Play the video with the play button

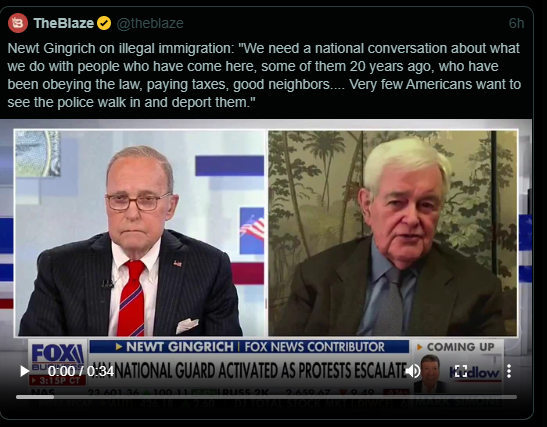click(x=24, y=371)
